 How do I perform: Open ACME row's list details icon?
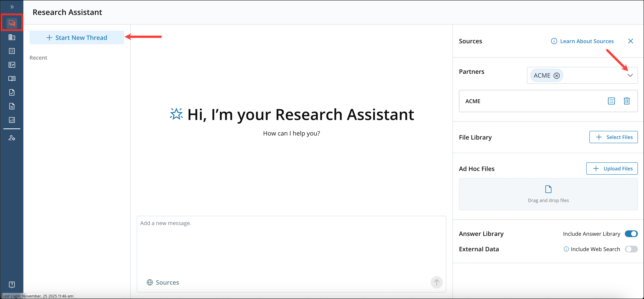(611, 101)
